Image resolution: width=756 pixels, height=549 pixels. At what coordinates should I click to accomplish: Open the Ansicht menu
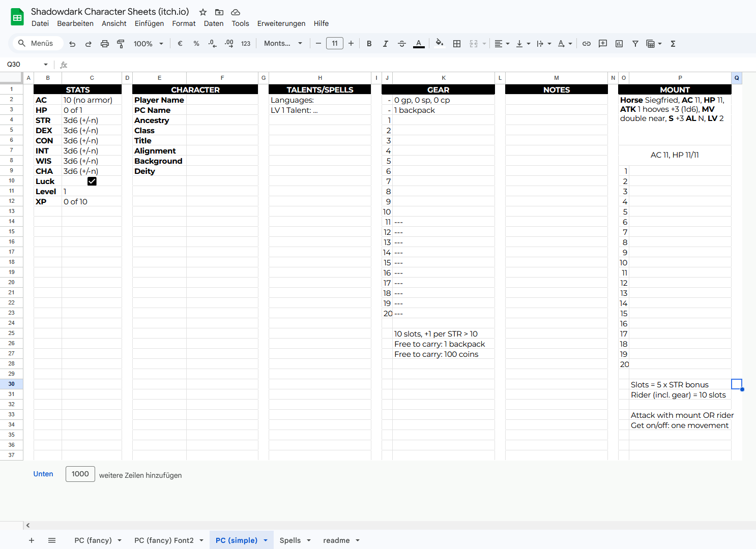pos(114,23)
